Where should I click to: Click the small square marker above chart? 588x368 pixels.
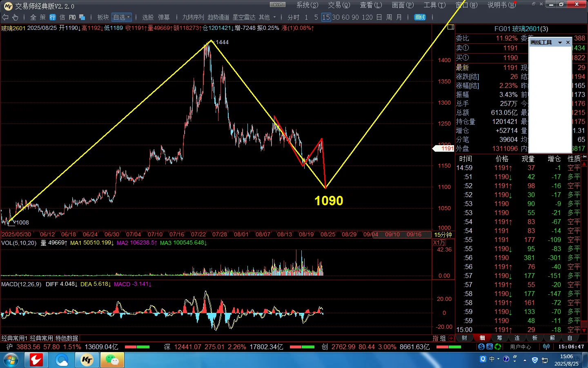coord(451,27)
